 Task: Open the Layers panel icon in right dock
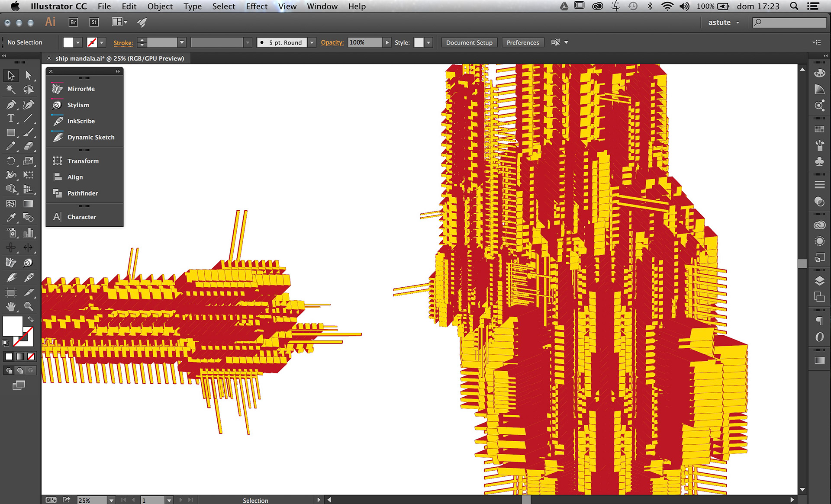click(819, 281)
